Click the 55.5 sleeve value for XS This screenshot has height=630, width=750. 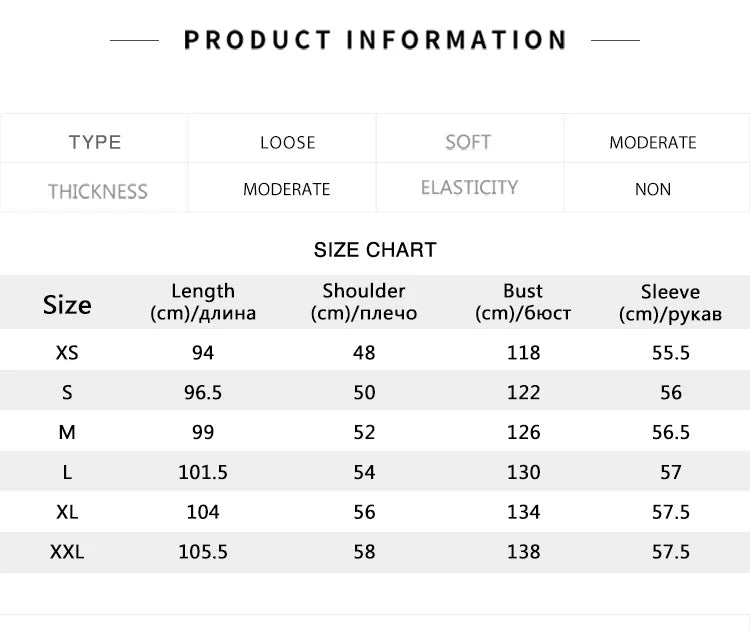[670, 353]
